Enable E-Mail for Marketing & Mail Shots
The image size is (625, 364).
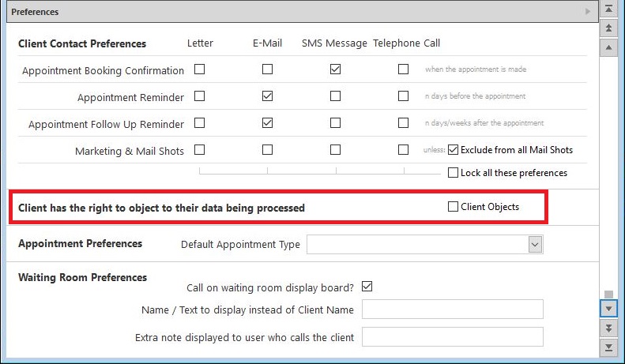point(267,150)
